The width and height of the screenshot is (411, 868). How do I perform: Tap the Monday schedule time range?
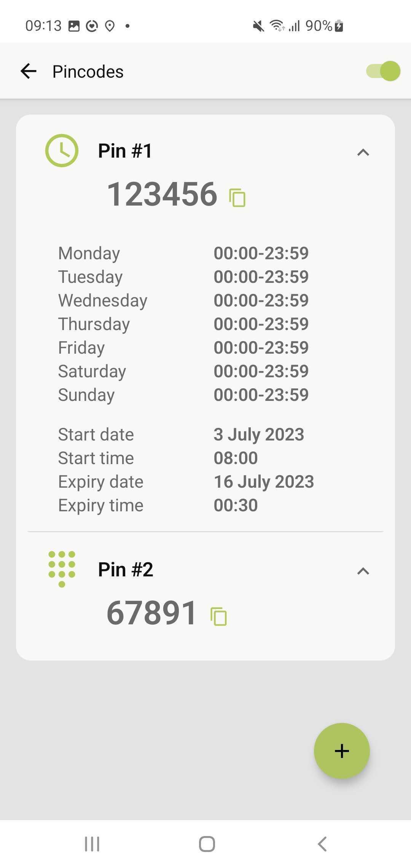point(261,253)
